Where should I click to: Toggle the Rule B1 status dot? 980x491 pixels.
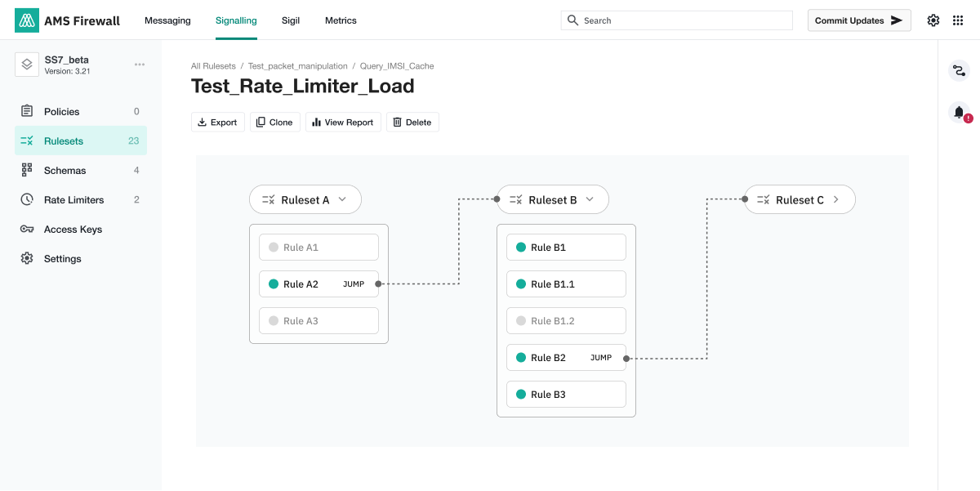521,248
